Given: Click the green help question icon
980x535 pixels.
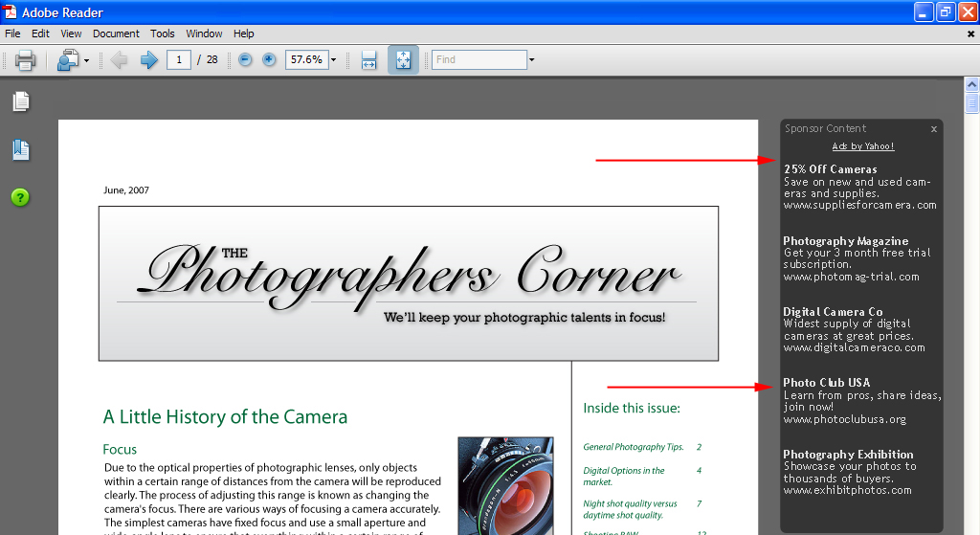Looking at the screenshot, I should 20,197.
